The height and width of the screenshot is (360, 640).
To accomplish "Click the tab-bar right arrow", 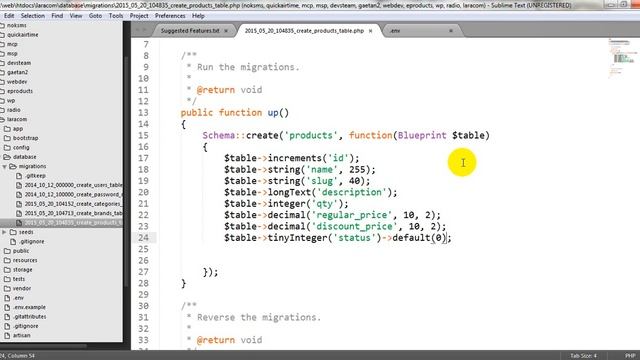I will 144,30.
